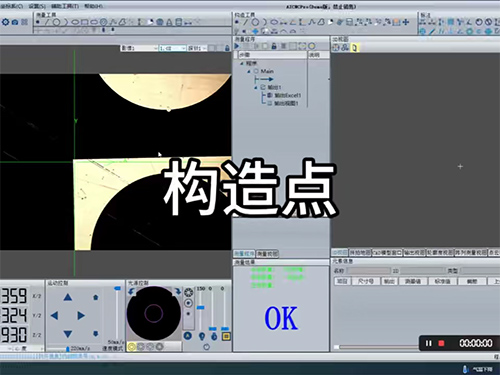Select the construct circle tool
Viewport: 500px width, 375px height.
tap(255, 22)
